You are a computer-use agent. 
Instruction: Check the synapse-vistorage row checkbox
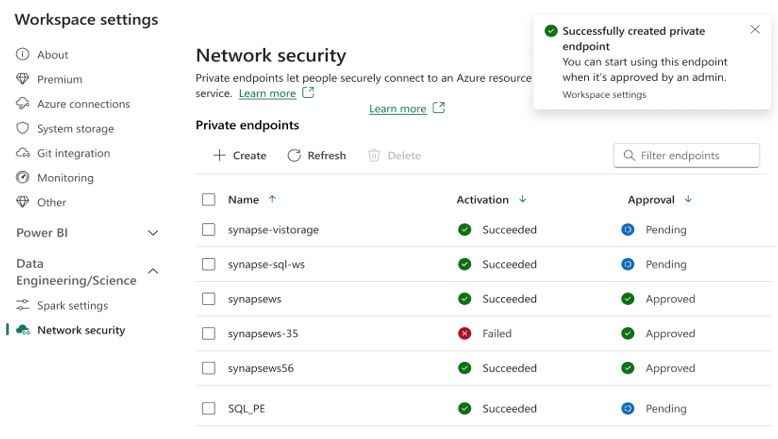tap(208, 230)
